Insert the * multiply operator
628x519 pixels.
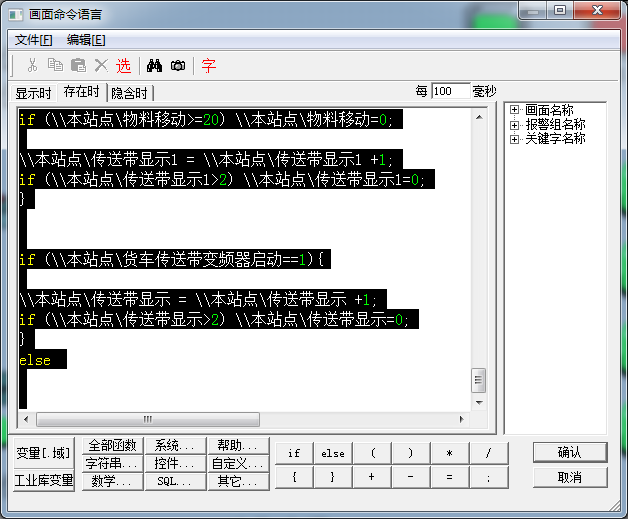(x=450, y=453)
